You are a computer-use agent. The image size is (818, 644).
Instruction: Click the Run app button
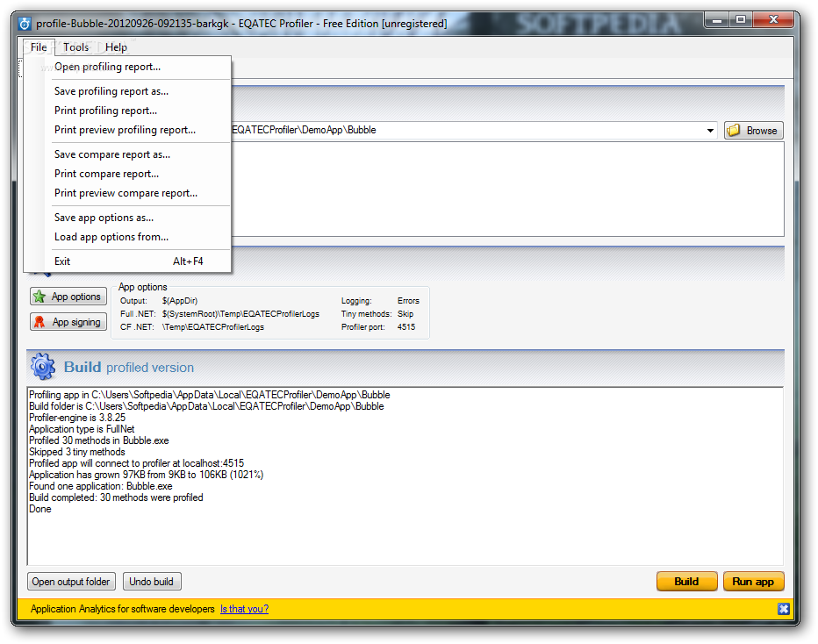(753, 582)
